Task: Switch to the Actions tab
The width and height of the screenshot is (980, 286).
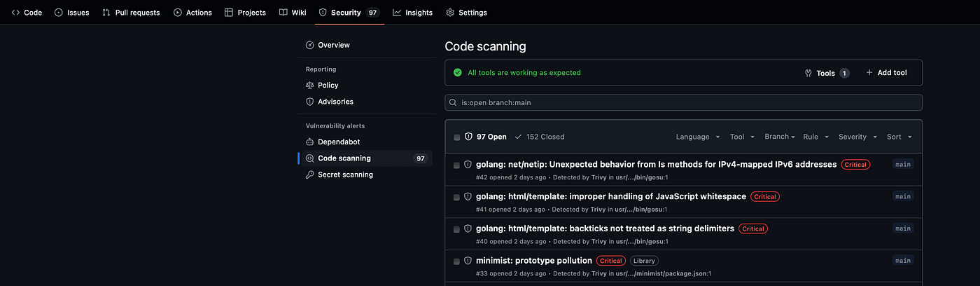Action: pyautogui.click(x=192, y=13)
